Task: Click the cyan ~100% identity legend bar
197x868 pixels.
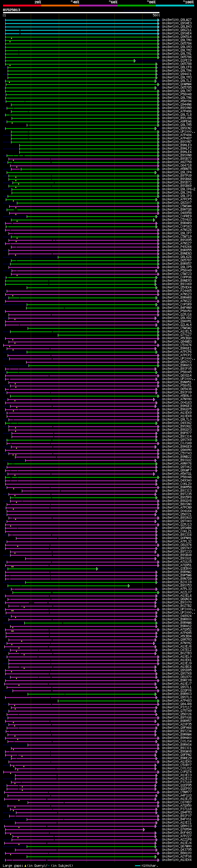Action: (175, 6)
